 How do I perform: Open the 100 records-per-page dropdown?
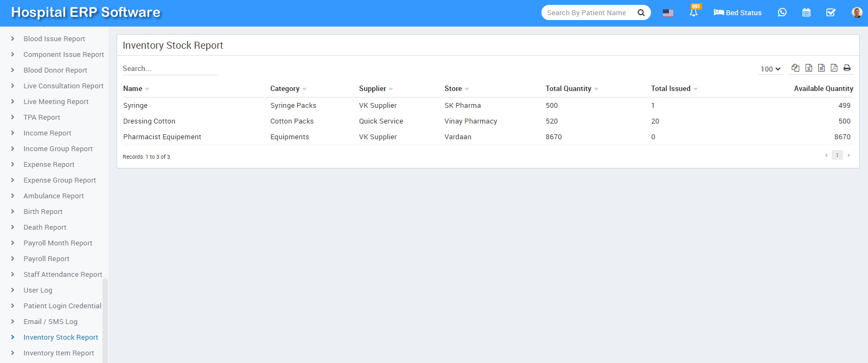click(770, 69)
